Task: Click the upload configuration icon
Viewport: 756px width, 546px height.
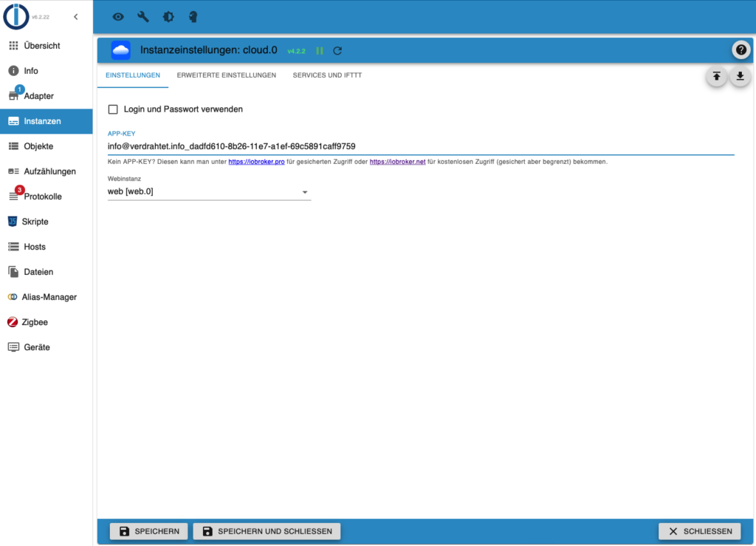Action: click(x=716, y=76)
